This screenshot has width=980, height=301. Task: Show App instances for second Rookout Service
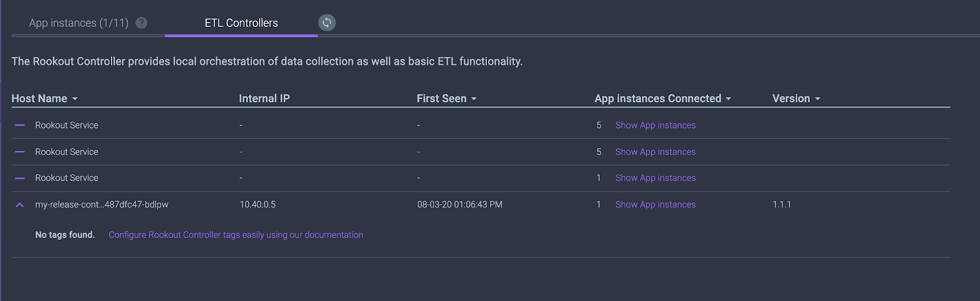pyautogui.click(x=655, y=152)
